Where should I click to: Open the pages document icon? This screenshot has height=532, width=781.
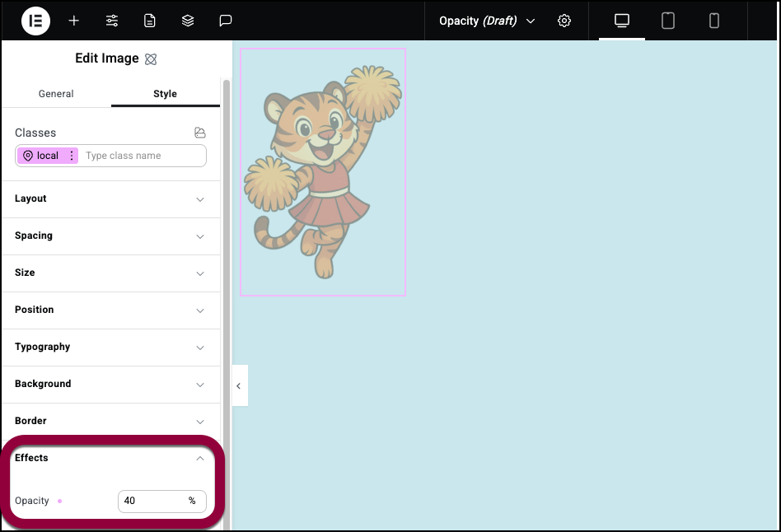pyautogui.click(x=149, y=21)
